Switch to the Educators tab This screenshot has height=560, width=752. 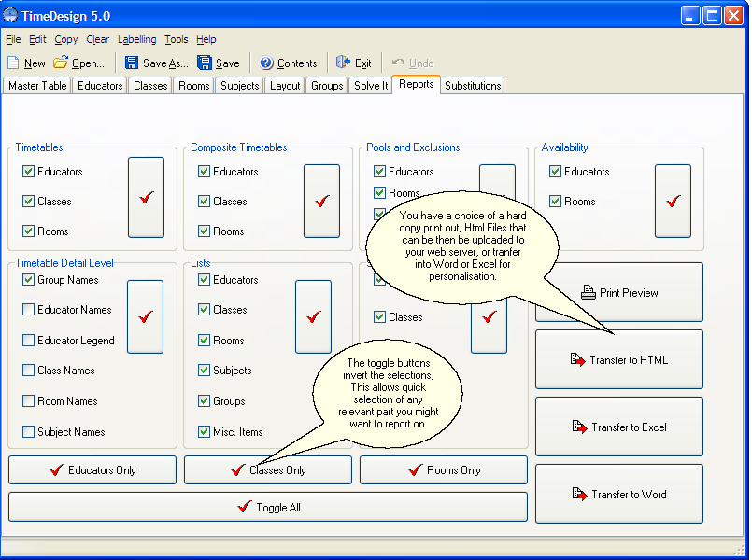point(100,86)
